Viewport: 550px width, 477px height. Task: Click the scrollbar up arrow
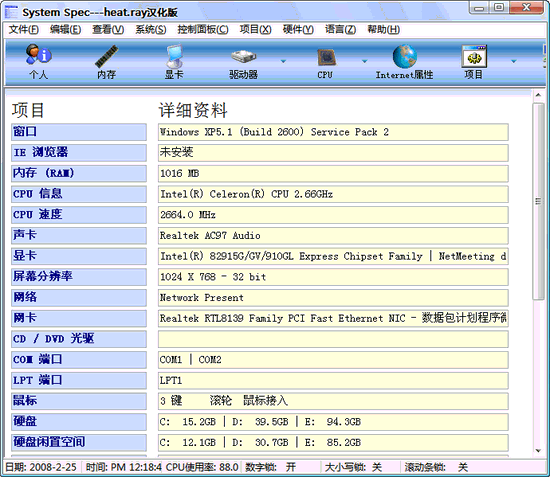click(538, 95)
